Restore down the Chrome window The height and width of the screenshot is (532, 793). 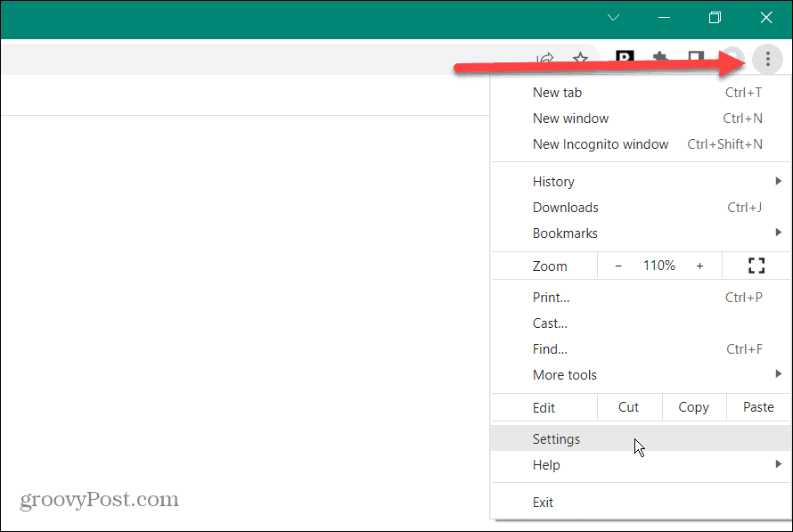tap(715, 18)
